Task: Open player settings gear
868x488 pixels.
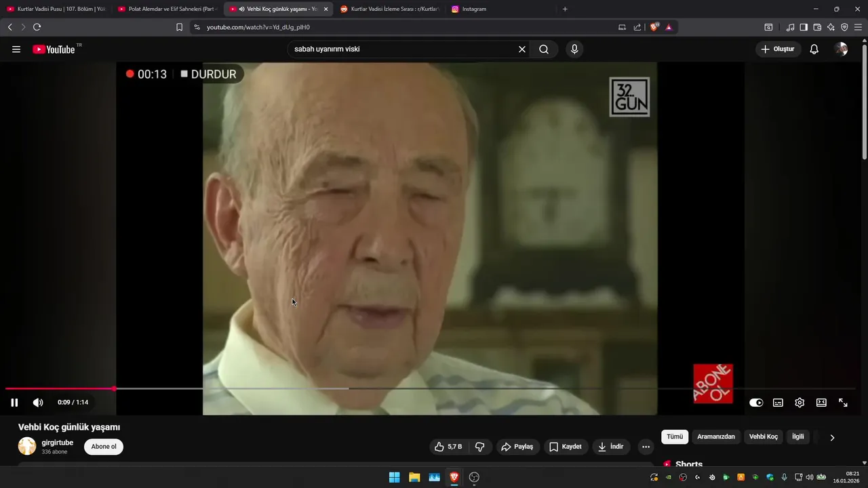Action: [800, 403]
